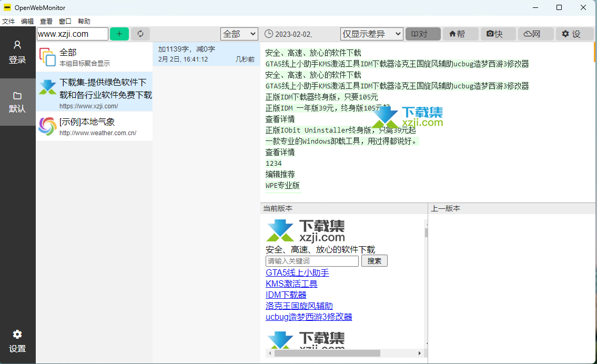Click the vertical scrollbar in current version pane
The image size is (597, 364).
tap(426, 232)
